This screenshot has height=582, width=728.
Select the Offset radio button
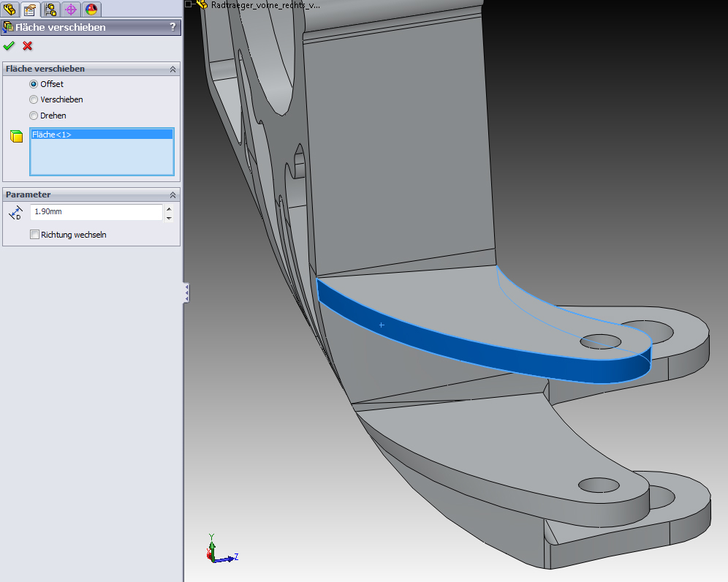point(34,84)
